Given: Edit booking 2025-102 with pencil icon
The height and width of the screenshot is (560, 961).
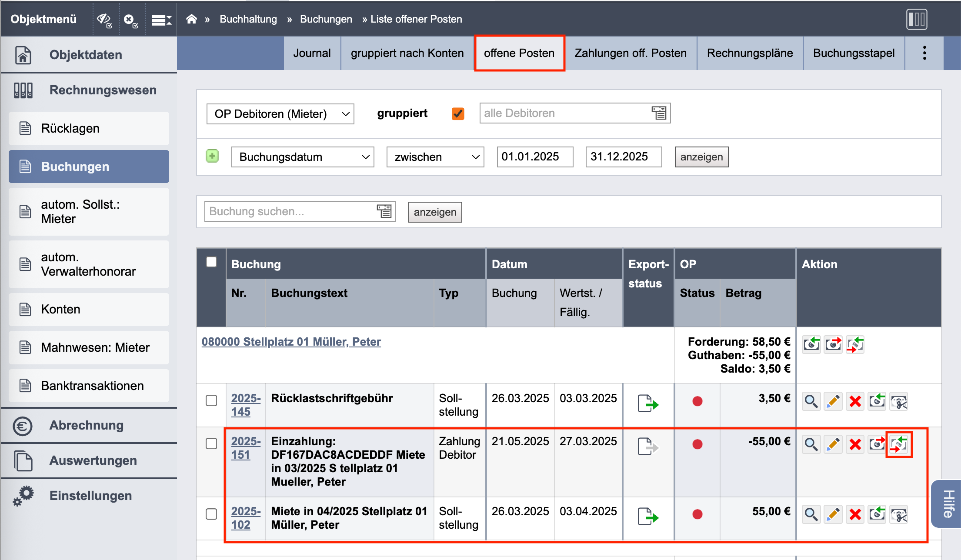Looking at the screenshot, I should pyautogui.click(x=833, y=514).
